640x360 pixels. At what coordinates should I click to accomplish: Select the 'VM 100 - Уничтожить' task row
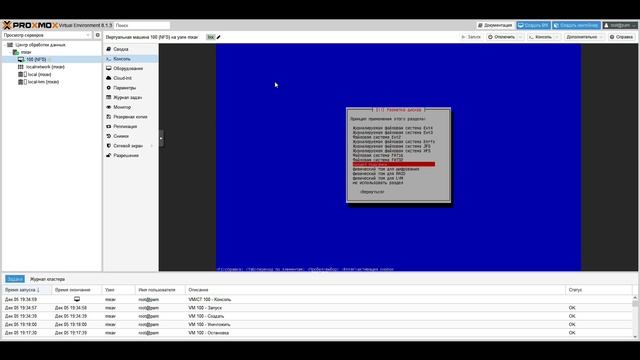pyautogui.click(x=317, y=324)
